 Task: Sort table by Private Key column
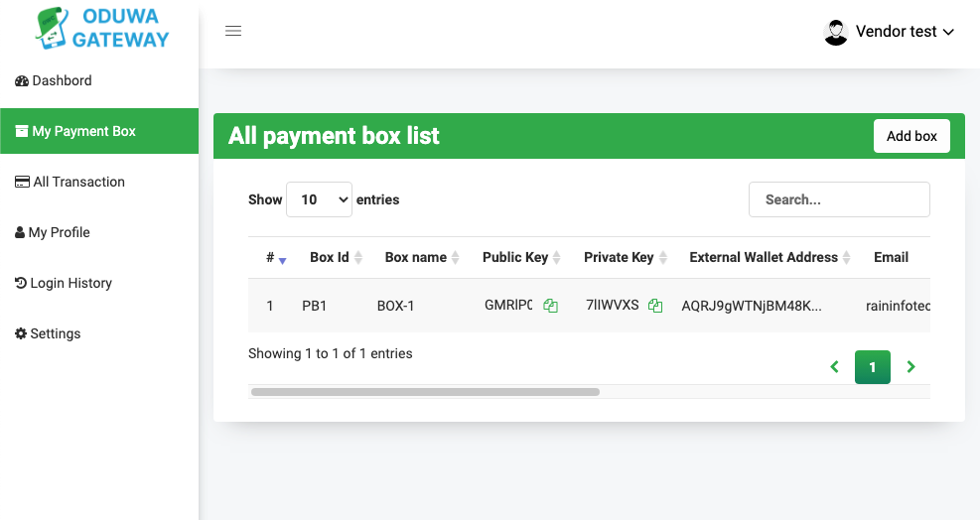pyautogui.click(x=625, y=257)
